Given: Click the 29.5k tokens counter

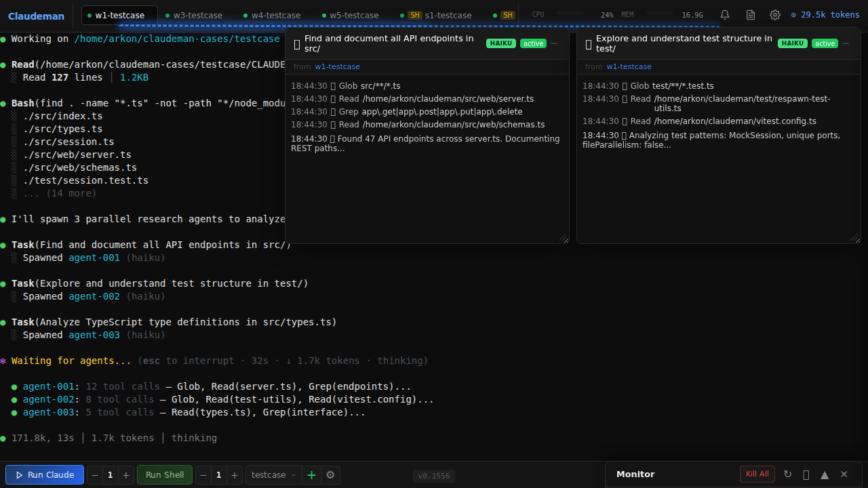Looking at the screenshot, I should (825, 15).
